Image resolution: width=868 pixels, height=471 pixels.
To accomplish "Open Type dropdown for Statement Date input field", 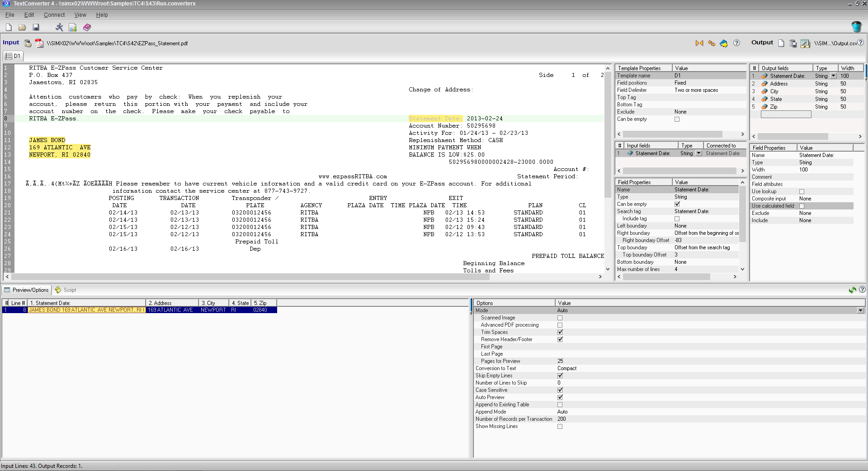I will pos(698,153).
